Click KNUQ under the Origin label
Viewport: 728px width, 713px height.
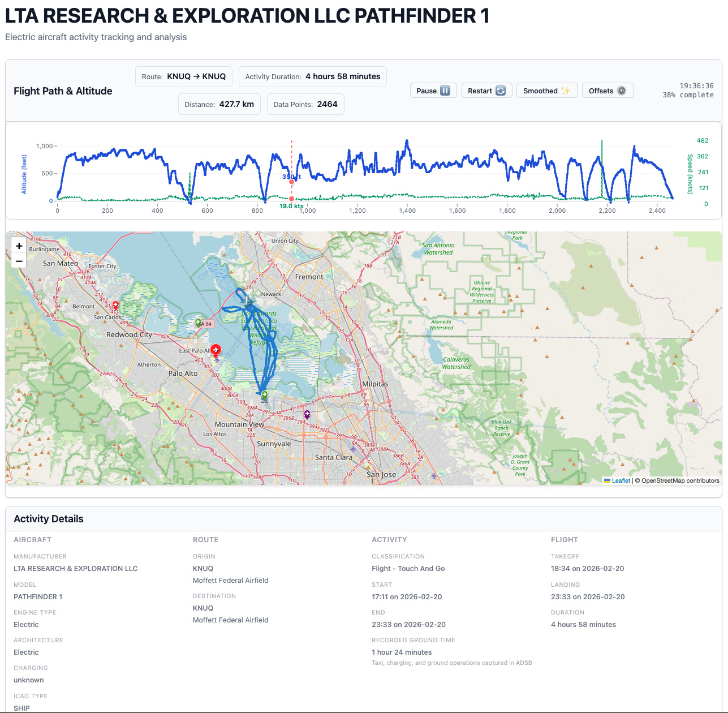(x=203, y=569)
